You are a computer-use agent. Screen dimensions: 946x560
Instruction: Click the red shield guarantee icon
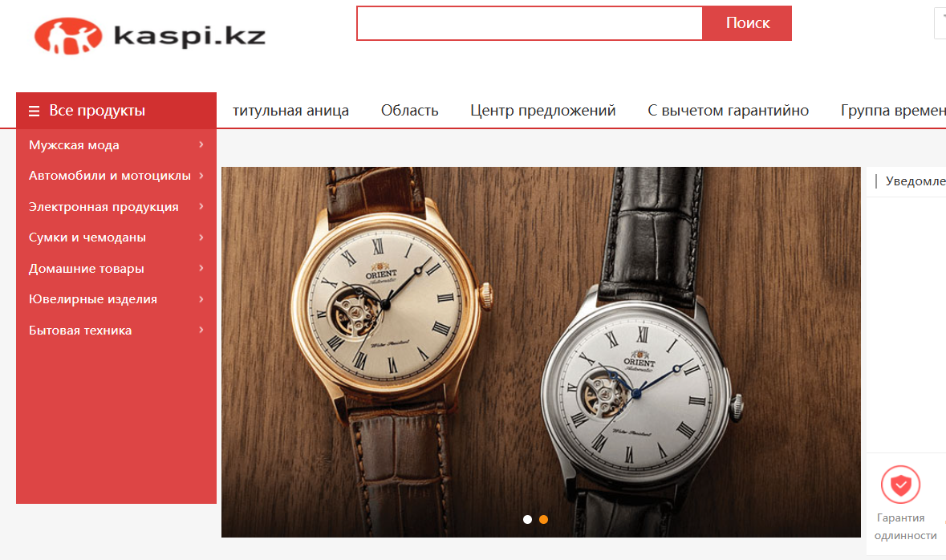(x=900, y=485)
